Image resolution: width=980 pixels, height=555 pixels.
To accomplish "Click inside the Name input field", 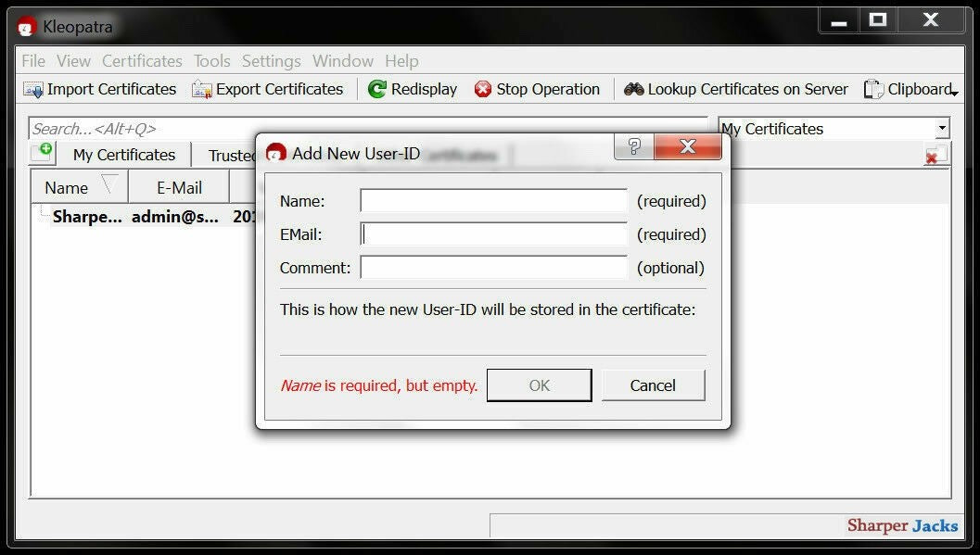I will coord(491,201).
